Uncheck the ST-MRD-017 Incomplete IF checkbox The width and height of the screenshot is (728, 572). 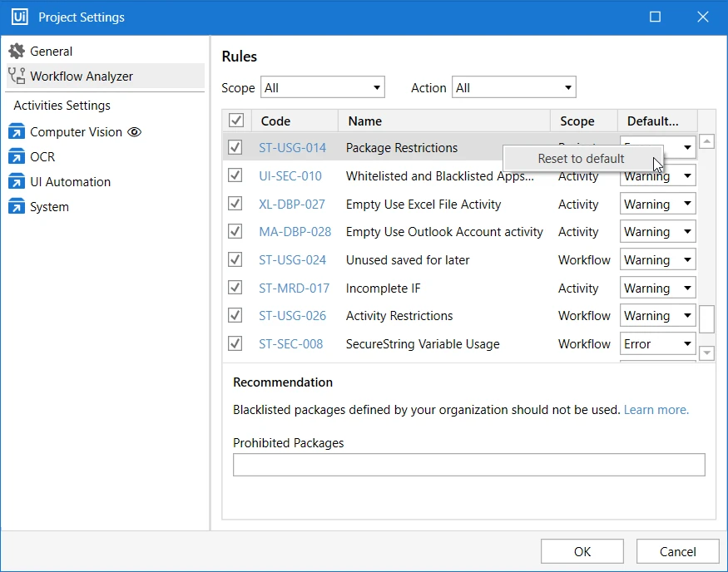click(235, 288)
